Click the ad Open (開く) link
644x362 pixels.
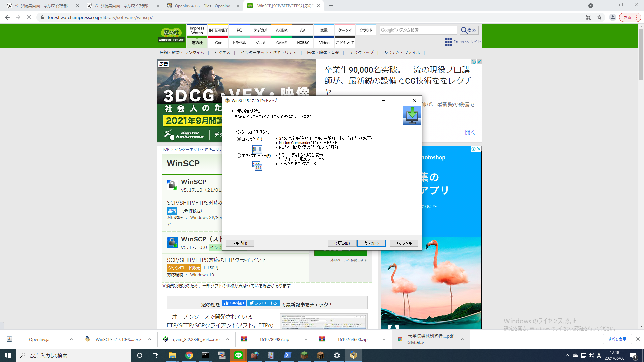click(470, 132)
